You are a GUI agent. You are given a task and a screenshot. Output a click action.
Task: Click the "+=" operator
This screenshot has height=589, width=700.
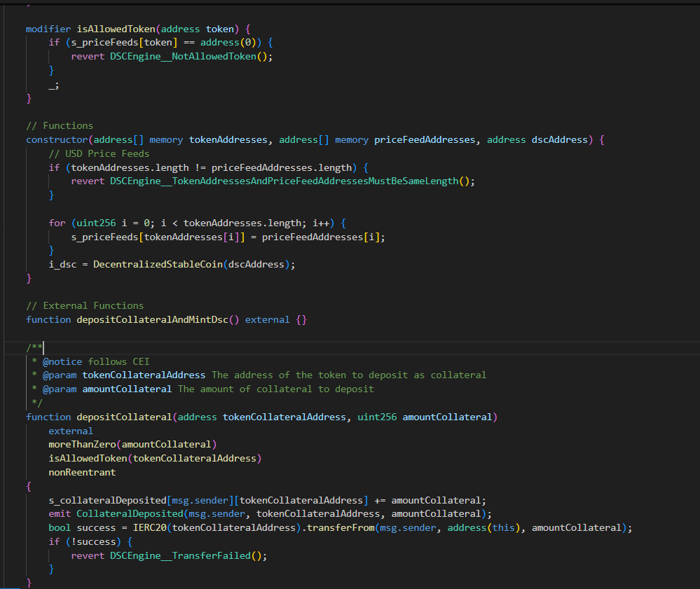click(x=380, y=501)
